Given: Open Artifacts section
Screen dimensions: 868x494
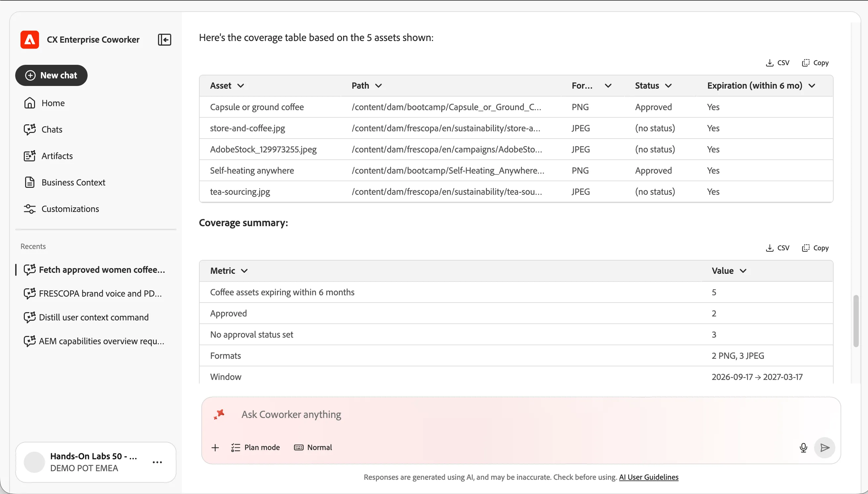Looking at the screenshot, I should 49,156.
